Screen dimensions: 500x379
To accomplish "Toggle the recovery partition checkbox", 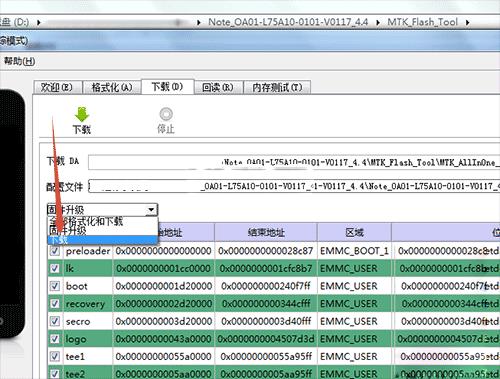I will 55,304.
